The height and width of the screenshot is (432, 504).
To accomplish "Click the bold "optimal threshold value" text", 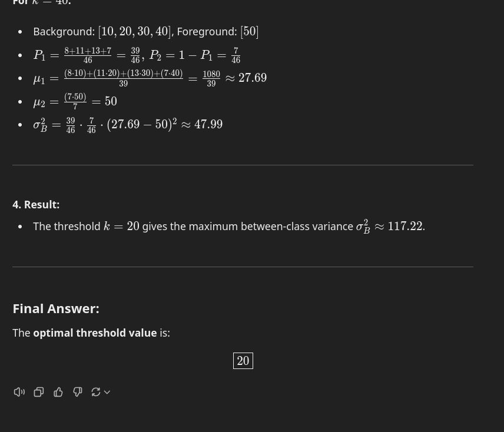I will point(95,333).
